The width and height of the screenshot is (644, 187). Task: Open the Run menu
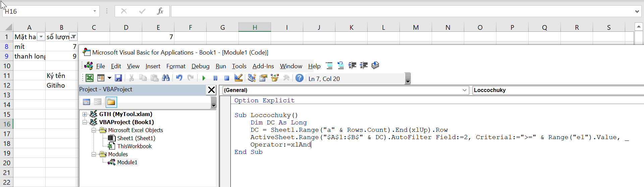click(221, 66)
